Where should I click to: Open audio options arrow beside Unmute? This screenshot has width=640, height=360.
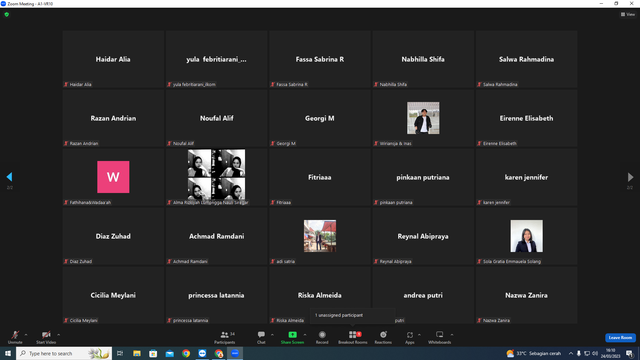coord(26,335)
